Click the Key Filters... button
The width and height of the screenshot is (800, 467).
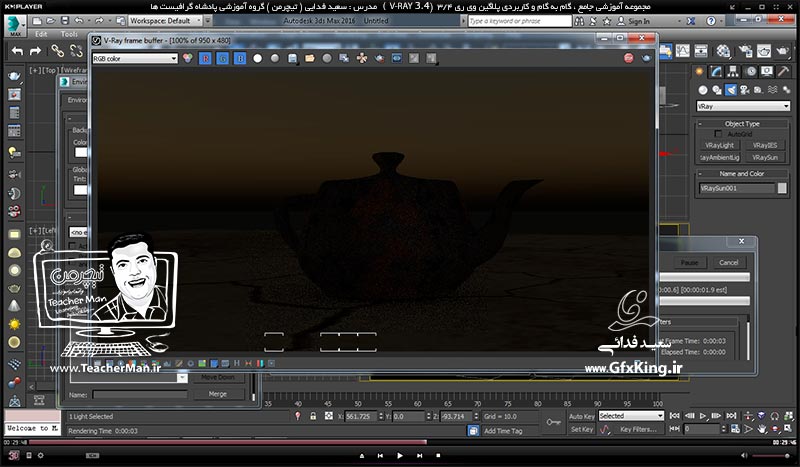coord(638,429)
